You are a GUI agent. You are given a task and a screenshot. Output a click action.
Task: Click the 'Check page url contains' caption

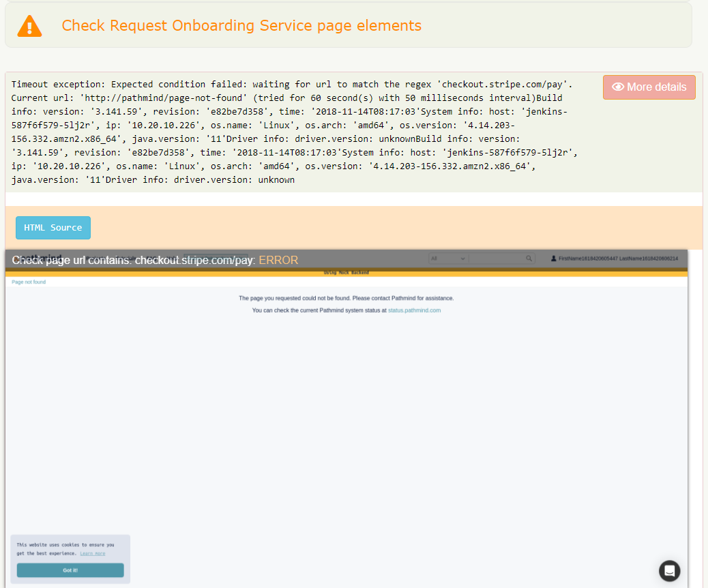(155, 260)
